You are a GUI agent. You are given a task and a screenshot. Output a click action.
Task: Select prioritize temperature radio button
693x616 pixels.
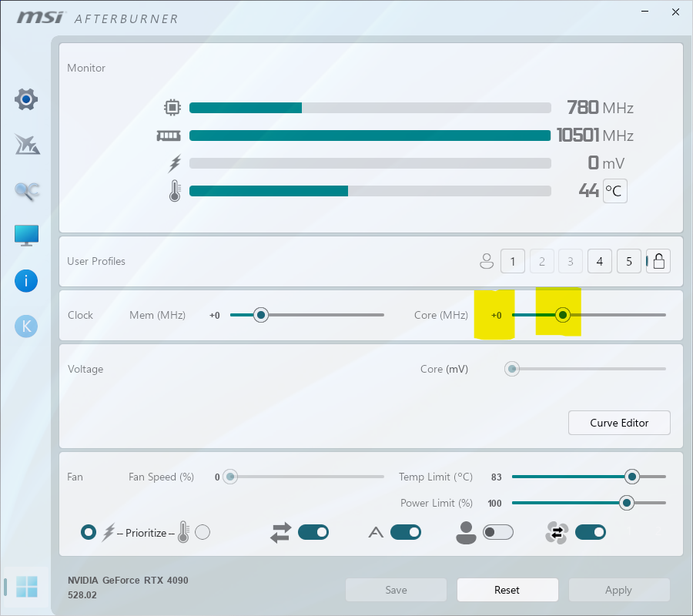pos(203,532)
